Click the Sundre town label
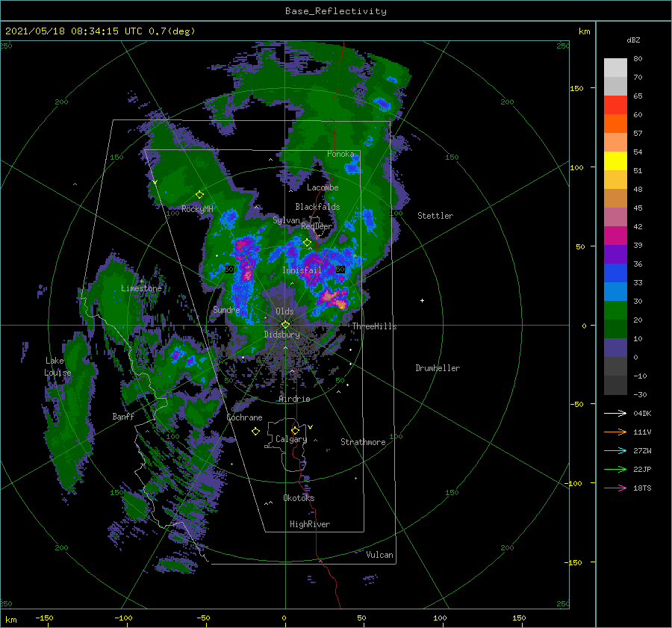Viewport: 672px width, 628px height. [x=226, y=309]
